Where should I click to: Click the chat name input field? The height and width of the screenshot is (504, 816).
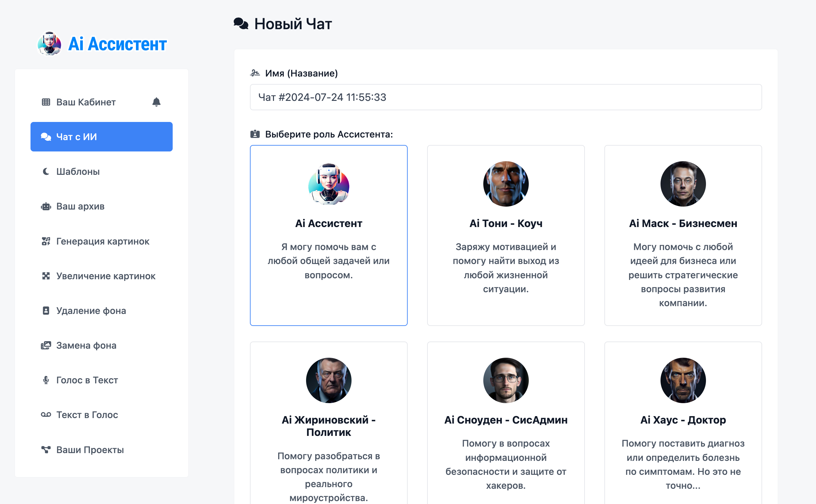click(505, 97)
